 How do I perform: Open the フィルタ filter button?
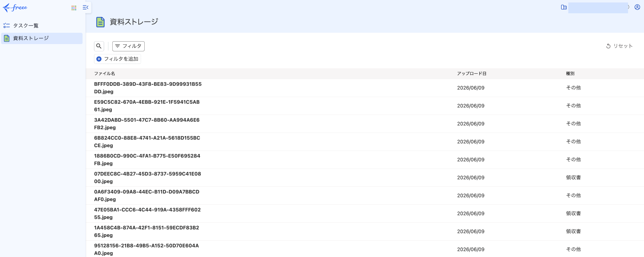128,46
